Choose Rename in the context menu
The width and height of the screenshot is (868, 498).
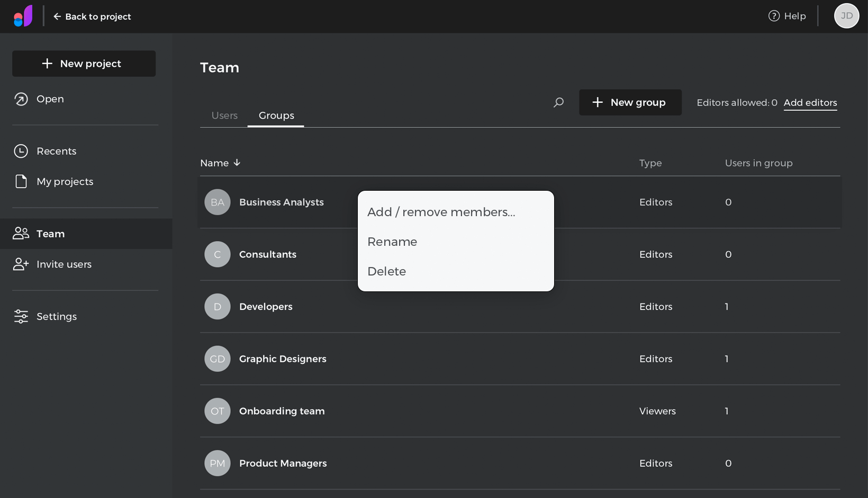point(392,242)
